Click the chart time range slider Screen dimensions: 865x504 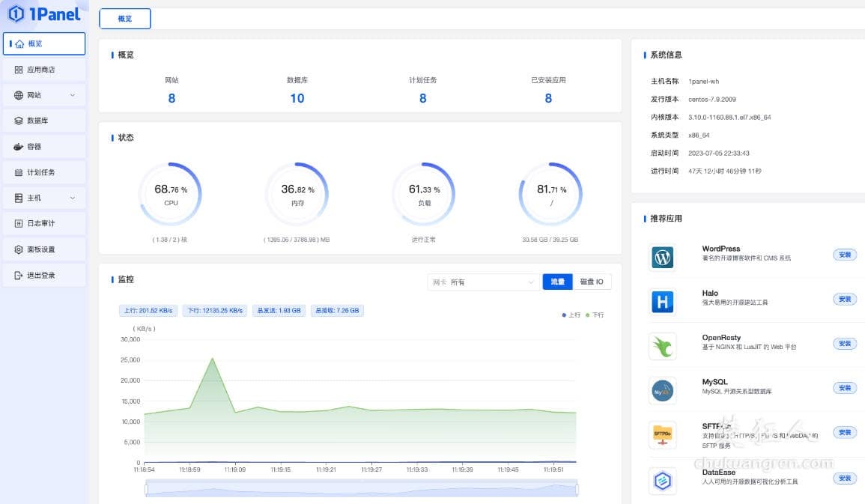pos(362,489)
